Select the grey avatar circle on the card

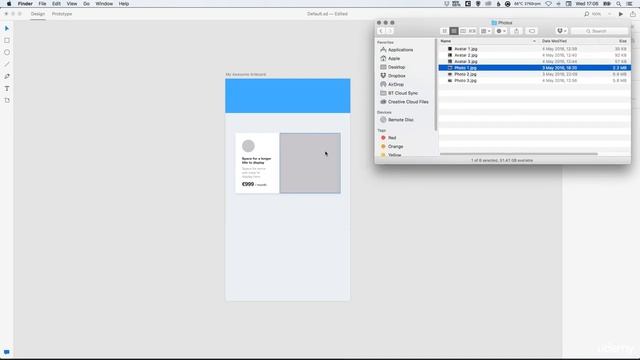tap(248, 146)
